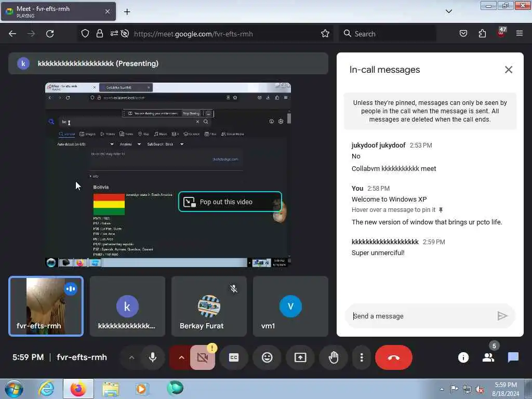This screenshot has height=399, width=532.
Task: Click the muted volume tray icon
Action: pyautogui.click(x=480, y=390)
